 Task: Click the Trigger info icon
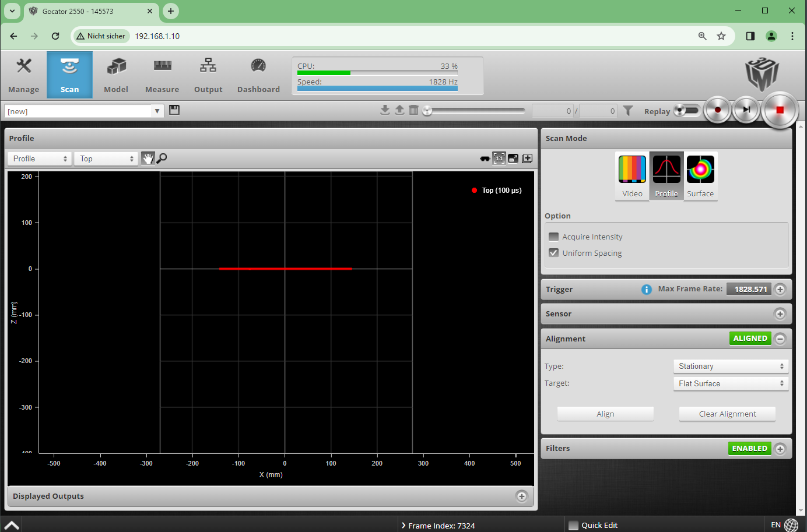pos(647,289)
